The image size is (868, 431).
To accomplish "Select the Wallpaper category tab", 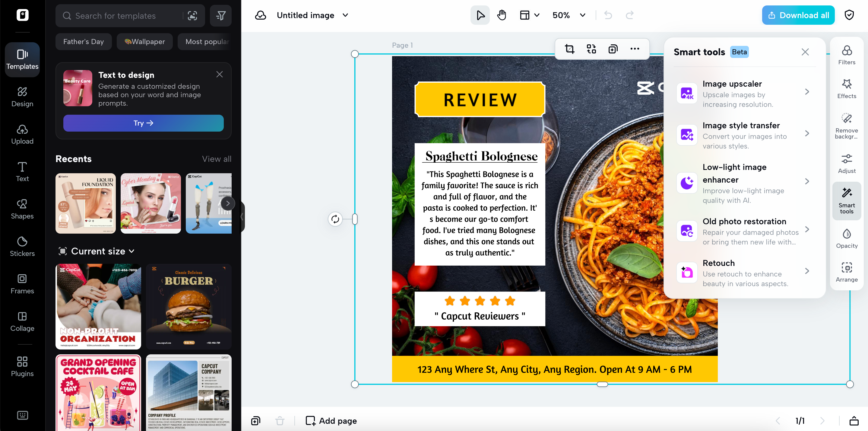I will tap(144, 41).
